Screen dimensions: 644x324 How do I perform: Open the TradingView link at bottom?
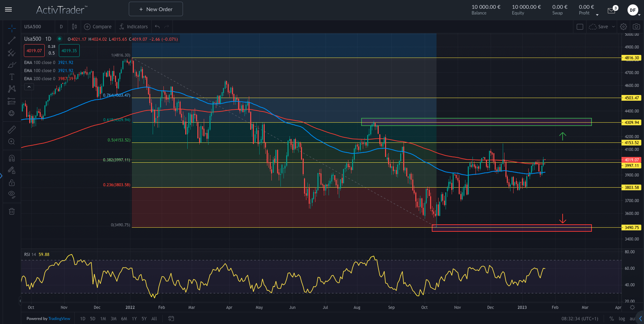pyautogui.click(x=59, y=319)
